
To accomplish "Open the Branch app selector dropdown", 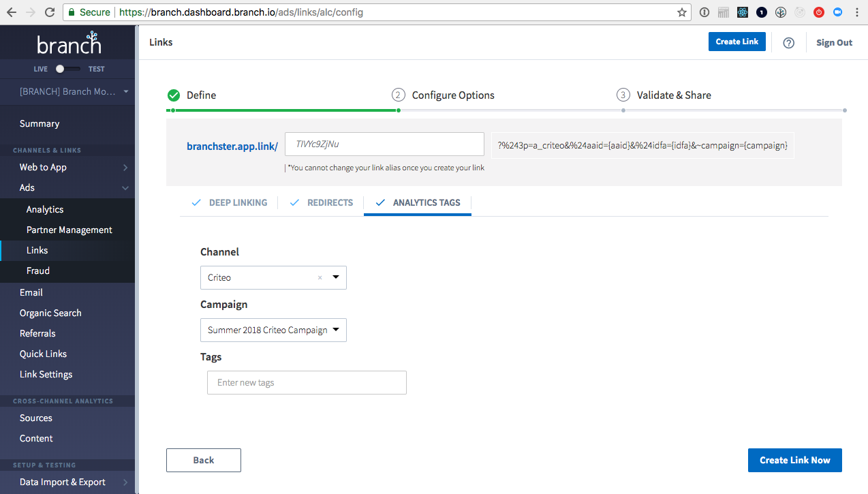I will (x=74, y=91).
